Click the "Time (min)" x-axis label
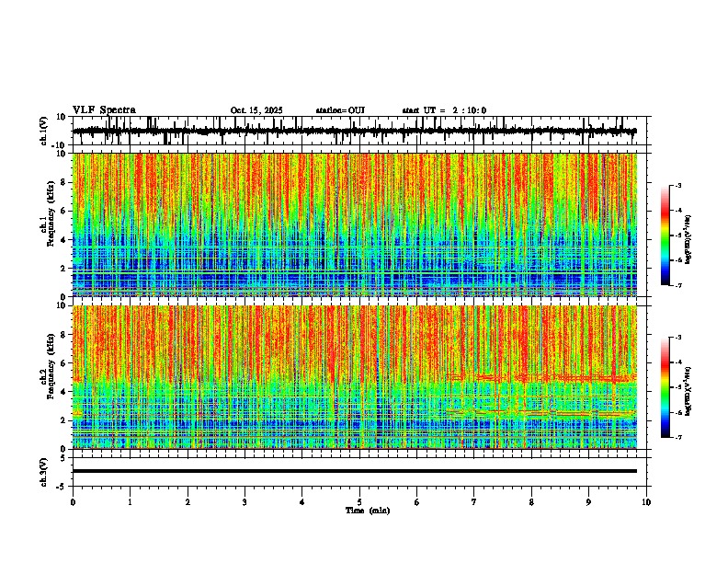The height and width of the screenshot is (563, 728). pyautogui.click(x=368, y=511)
